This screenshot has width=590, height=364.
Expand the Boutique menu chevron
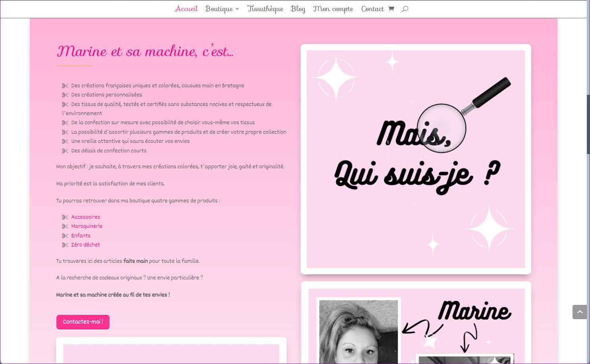click(x=237, y=9)
